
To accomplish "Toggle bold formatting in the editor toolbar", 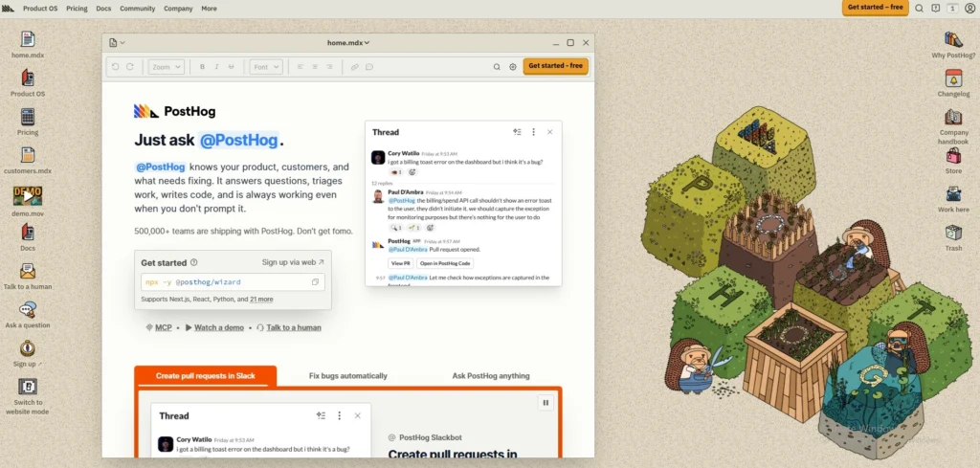I will [x=202, y=67].
